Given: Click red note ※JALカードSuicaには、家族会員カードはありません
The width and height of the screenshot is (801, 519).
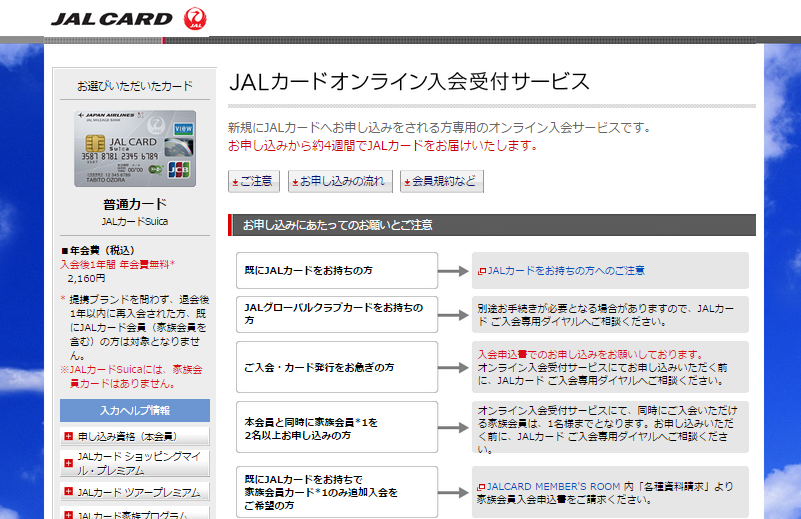Looking at the screenshot, I should [x=131, y=376].
